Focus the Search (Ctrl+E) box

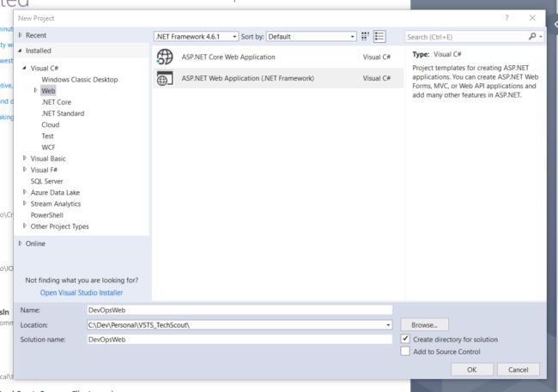tap(466, 37)
